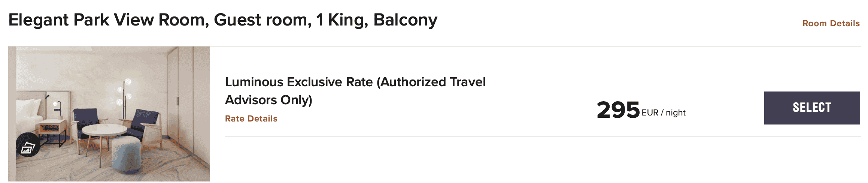The image size is (868, 183).
Task: Click the nightstand in the room photo
Action: pos(52,129)
